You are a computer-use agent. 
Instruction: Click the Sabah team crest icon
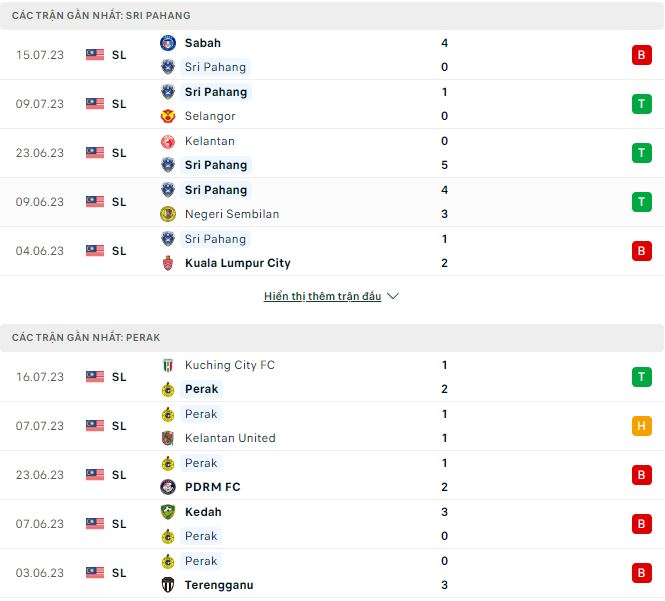point(168,43)
